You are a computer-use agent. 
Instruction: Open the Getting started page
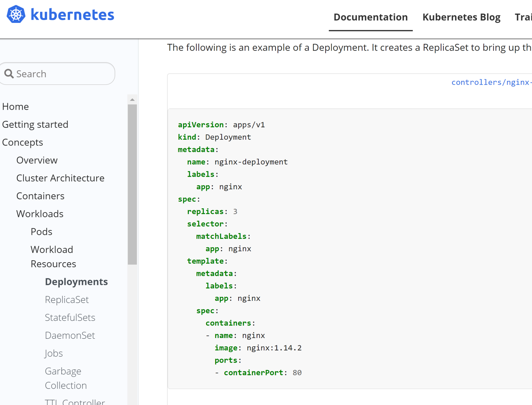pyautogui.click(x=35, y=124)
